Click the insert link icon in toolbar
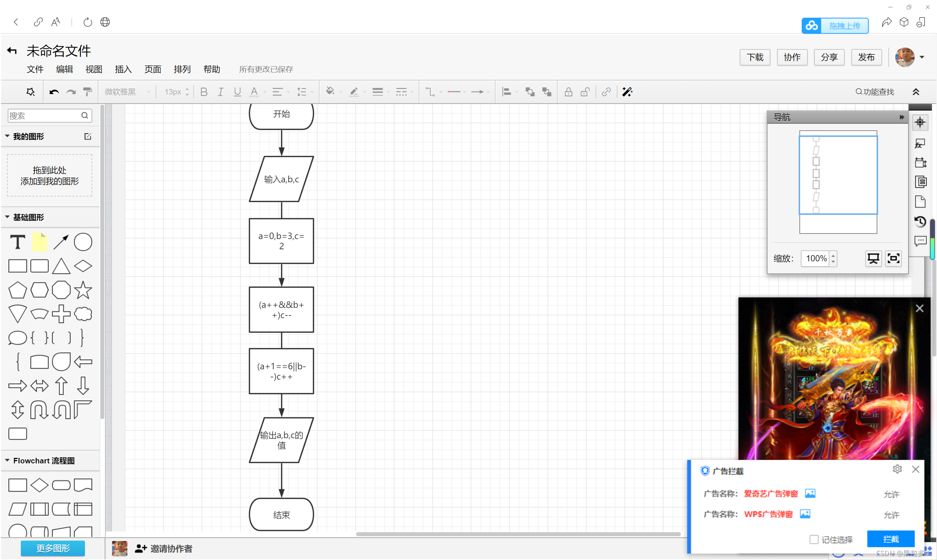The width and height of the screenshot is (937, 560). (606, 92)
